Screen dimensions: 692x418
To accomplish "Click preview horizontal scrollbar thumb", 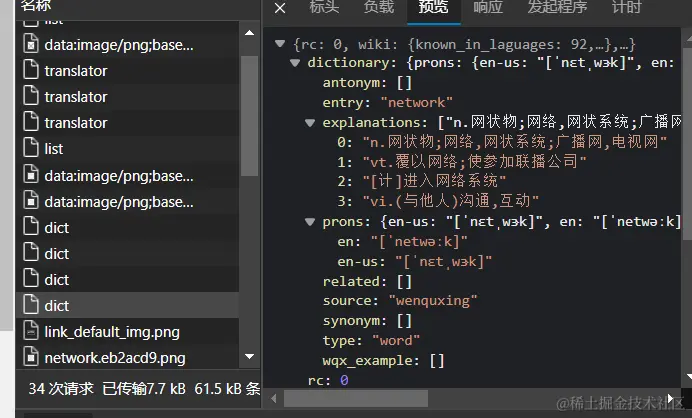I will click(x=356, y=399).
